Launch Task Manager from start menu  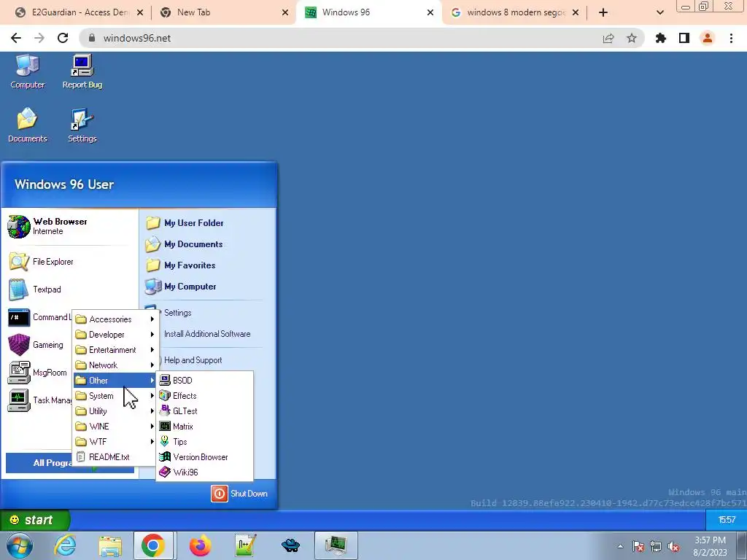click(x=39, y=400)
